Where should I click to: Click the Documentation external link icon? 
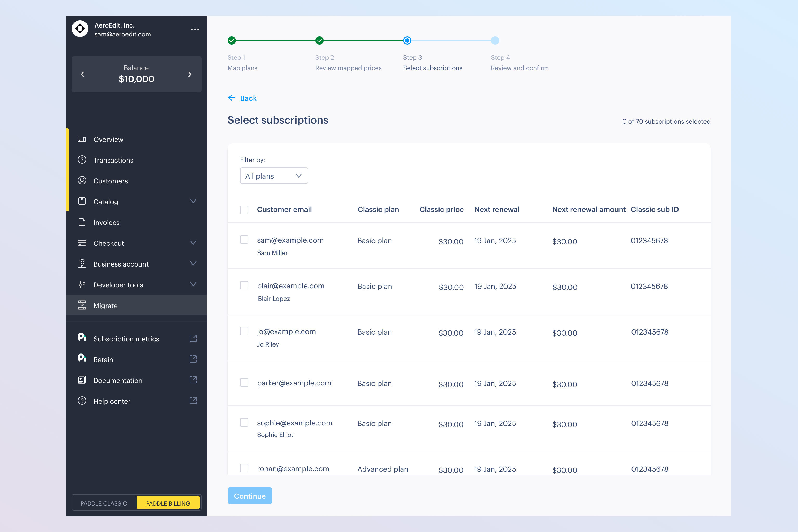click(x=193, y=380)
